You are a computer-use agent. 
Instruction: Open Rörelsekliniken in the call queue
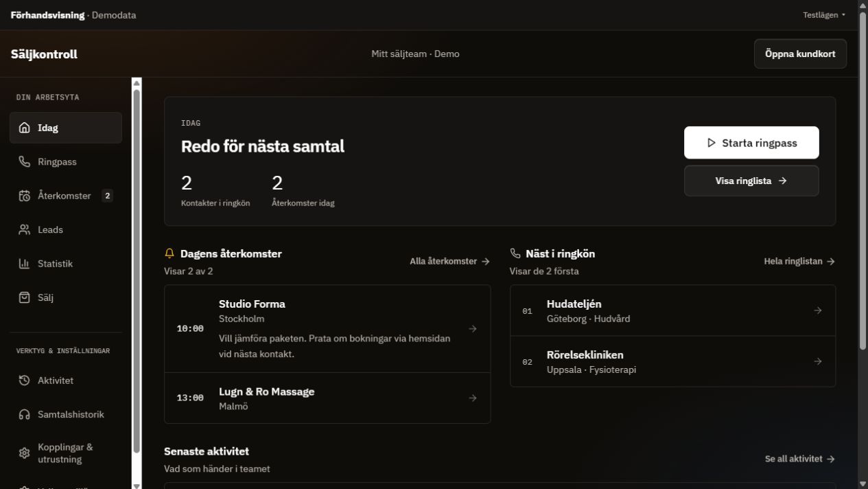pos(672,361)
